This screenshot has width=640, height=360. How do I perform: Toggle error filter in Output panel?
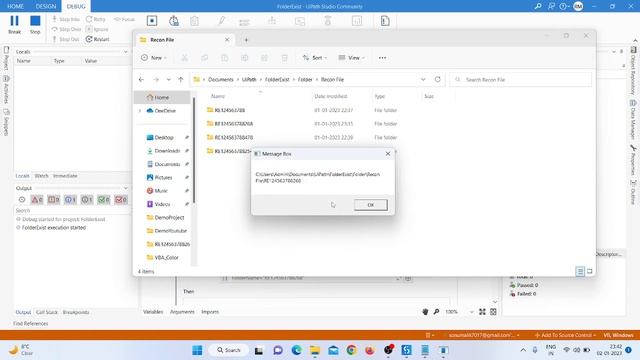point(37,200)
